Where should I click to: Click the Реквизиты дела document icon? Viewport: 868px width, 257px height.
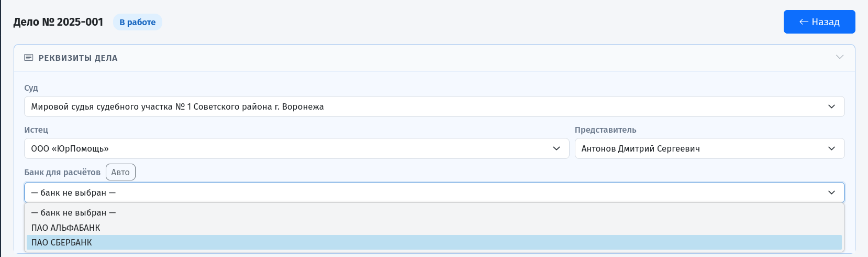(29, 58)
